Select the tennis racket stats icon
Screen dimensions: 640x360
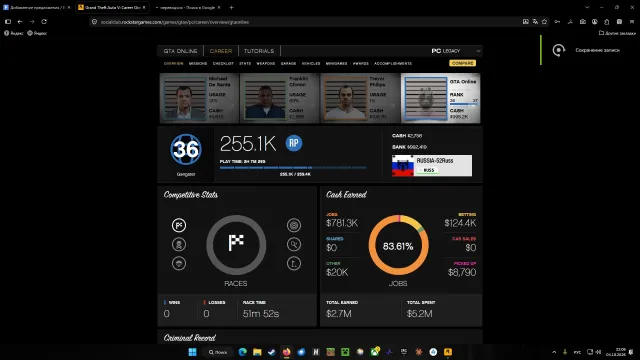click(294, 244)
